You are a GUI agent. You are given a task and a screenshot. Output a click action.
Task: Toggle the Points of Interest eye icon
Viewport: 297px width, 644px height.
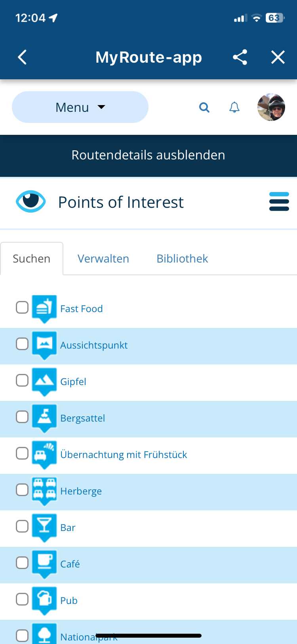31,201
